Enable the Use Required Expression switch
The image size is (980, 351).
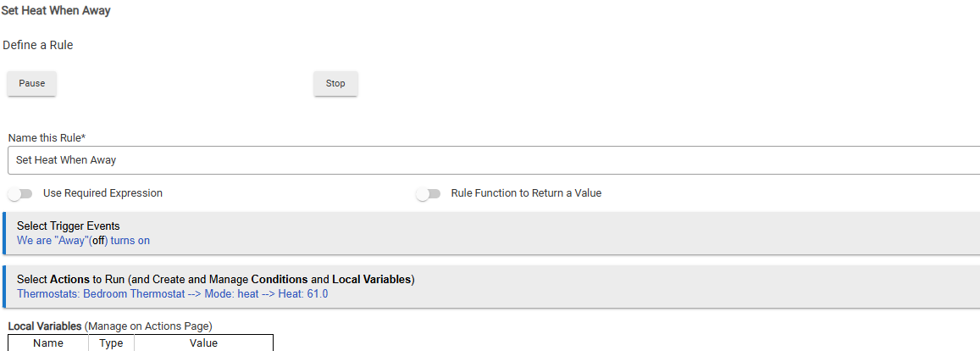[x=20, y=194]
